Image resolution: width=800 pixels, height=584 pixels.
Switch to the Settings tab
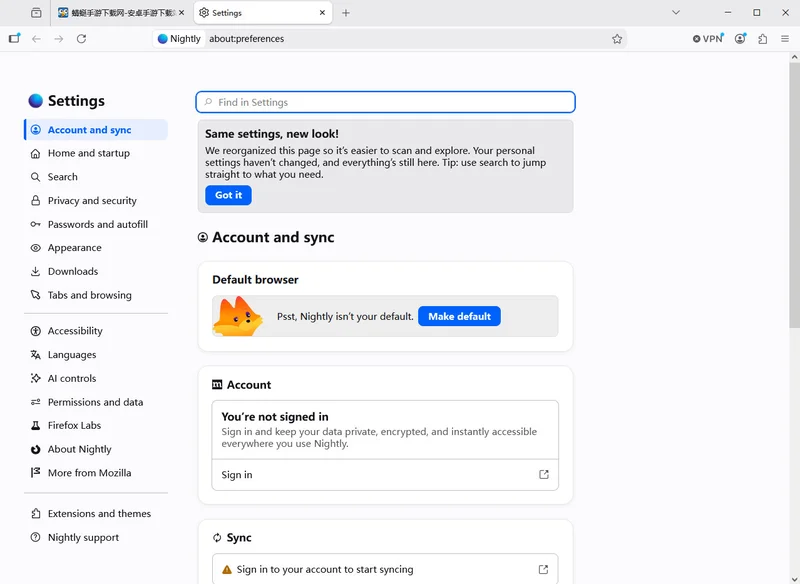pyautogui.click(x=263, y=13)
